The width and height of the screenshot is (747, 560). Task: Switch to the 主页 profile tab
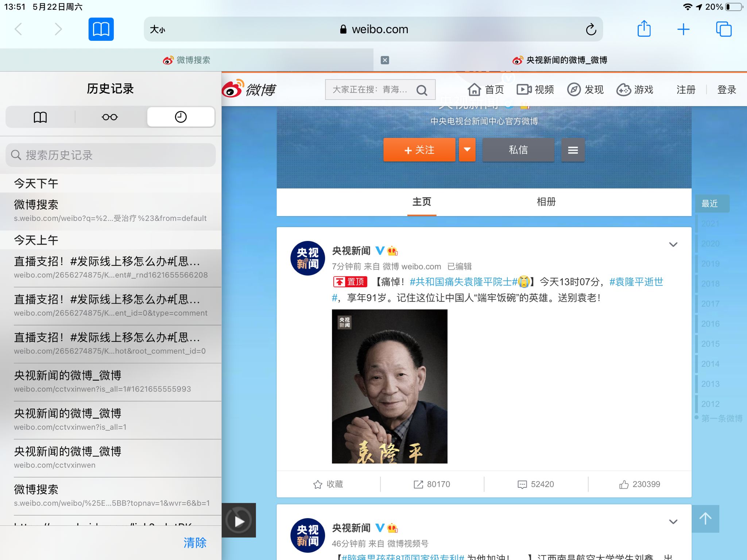(x=422, y=202)
